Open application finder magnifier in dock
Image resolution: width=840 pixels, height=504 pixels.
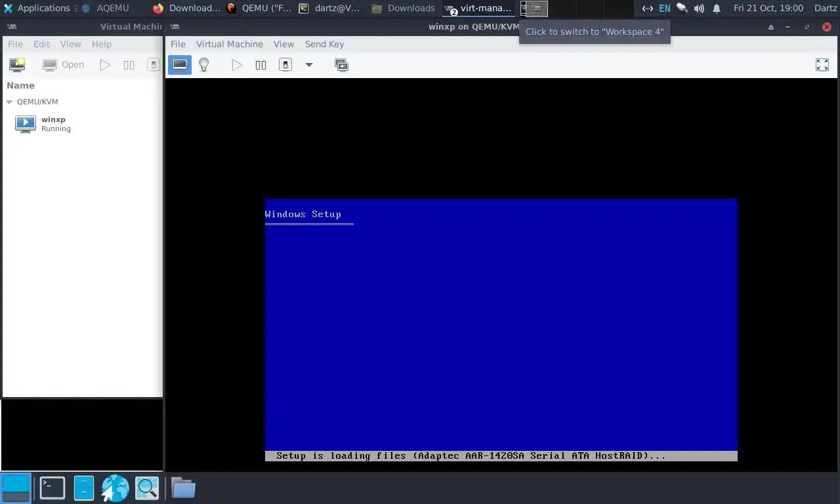tap(147, 488)
